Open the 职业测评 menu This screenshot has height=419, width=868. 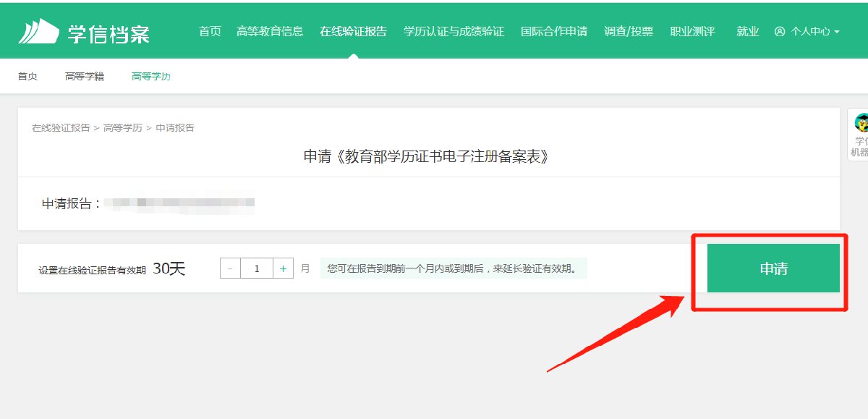click(692, 32)
